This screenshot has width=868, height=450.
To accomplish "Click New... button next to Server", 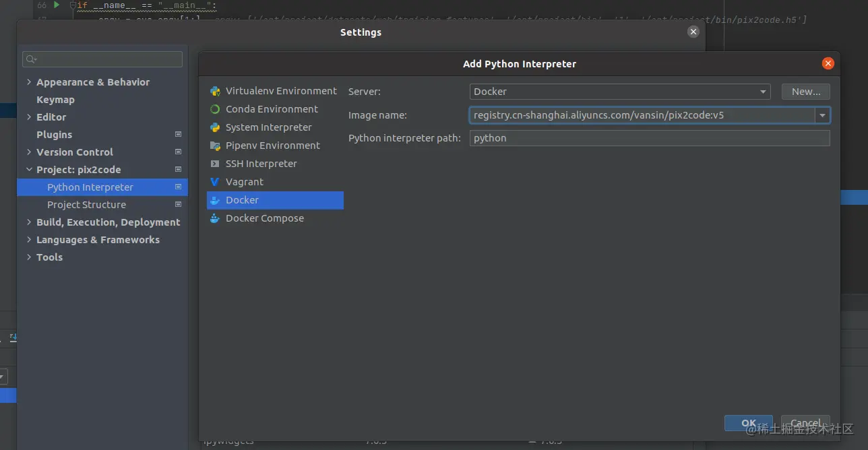I will point(806,92).
